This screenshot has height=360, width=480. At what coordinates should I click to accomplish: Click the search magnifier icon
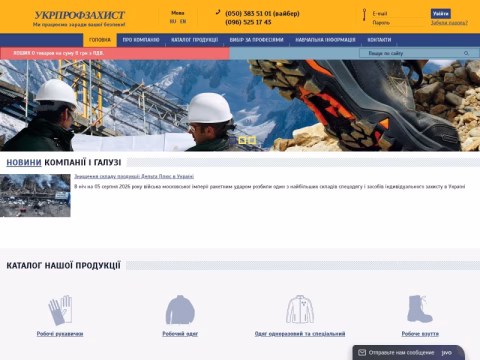pyautogui.click(x=466, y=53)
